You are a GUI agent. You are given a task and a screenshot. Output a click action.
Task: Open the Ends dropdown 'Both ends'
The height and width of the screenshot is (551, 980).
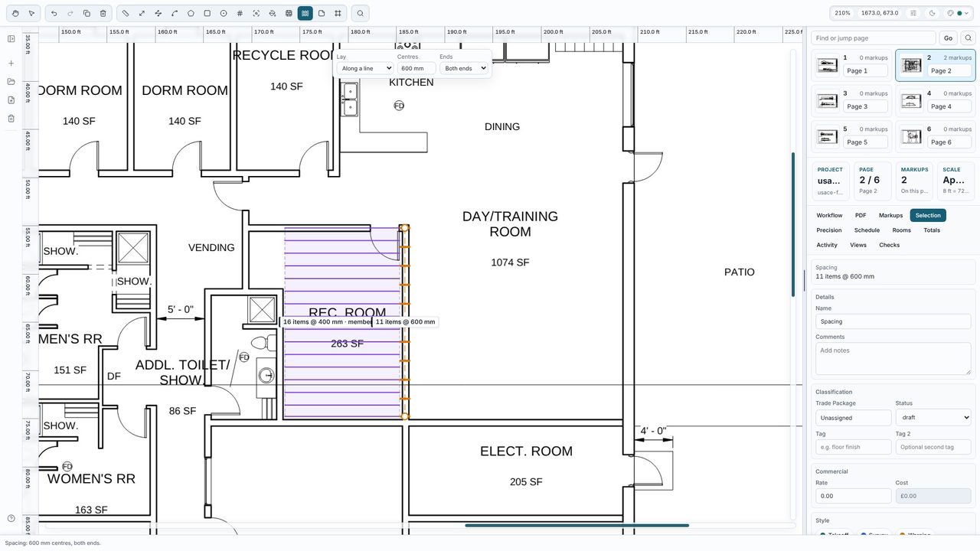(x=464, y=68)
